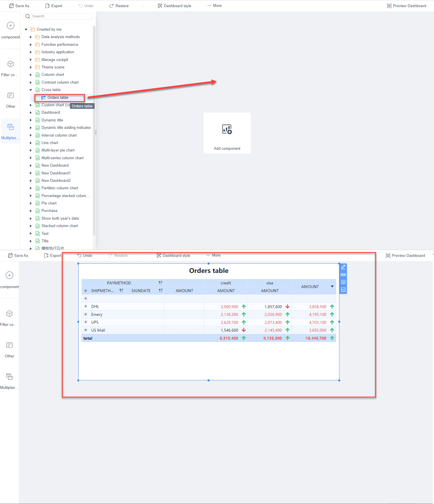Viewport: 434px width, 504px height.
Task: Collapse the Created by me folder
Action: (26, 29)
